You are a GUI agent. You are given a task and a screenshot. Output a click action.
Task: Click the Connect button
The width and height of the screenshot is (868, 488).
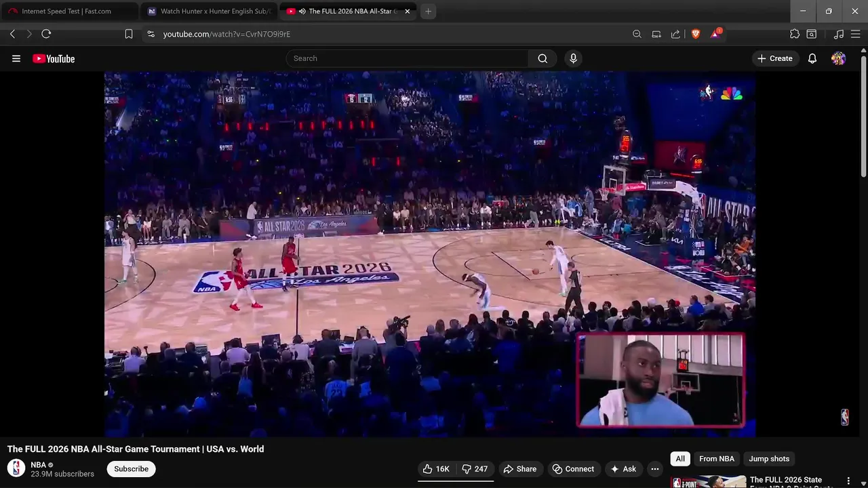coord(573,469)
